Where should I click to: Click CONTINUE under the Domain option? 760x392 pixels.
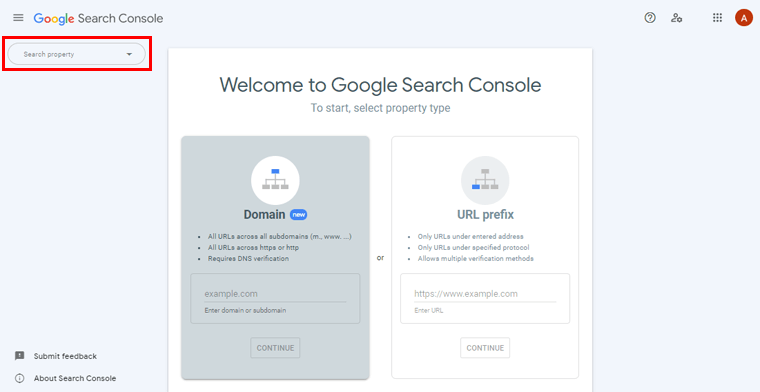click(275, 348)
